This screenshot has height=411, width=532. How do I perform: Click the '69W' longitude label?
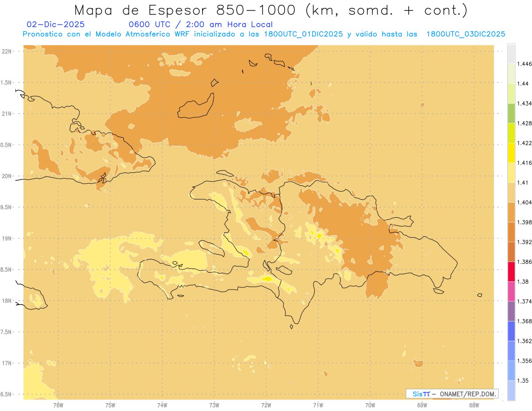(422, 405)
